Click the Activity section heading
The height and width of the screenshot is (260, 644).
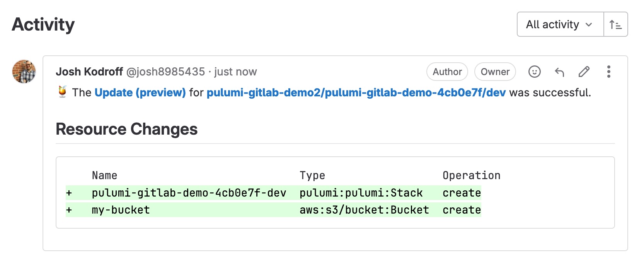click(x=43, y=24)
